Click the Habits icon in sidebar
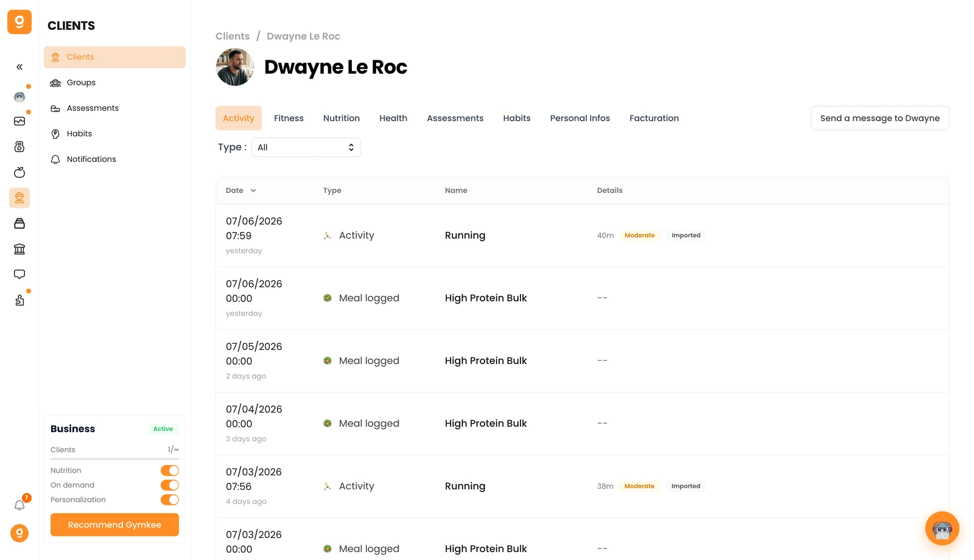Image resolution: width=974 pixels, height=560 pixels. 55,134
